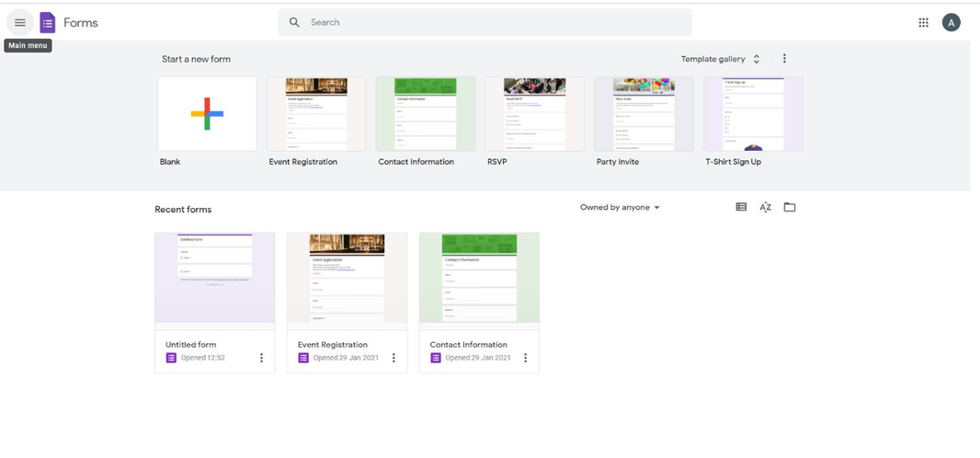This screenshot has width=980, height=458.
Task: Click the form icon under recent Event Registration
Action: coord(303,358)
